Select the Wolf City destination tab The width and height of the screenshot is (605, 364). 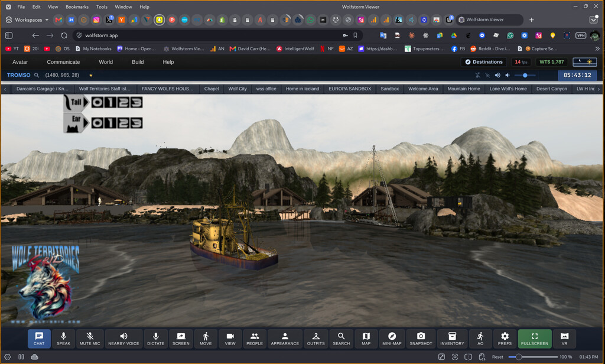pyautogui.click(x=238, y=89)
